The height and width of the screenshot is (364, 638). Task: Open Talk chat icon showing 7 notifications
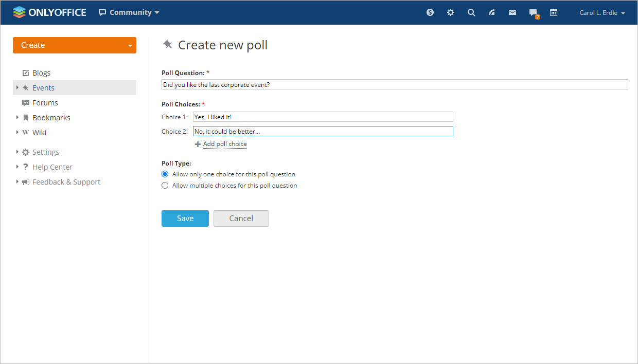click(533, 12)
